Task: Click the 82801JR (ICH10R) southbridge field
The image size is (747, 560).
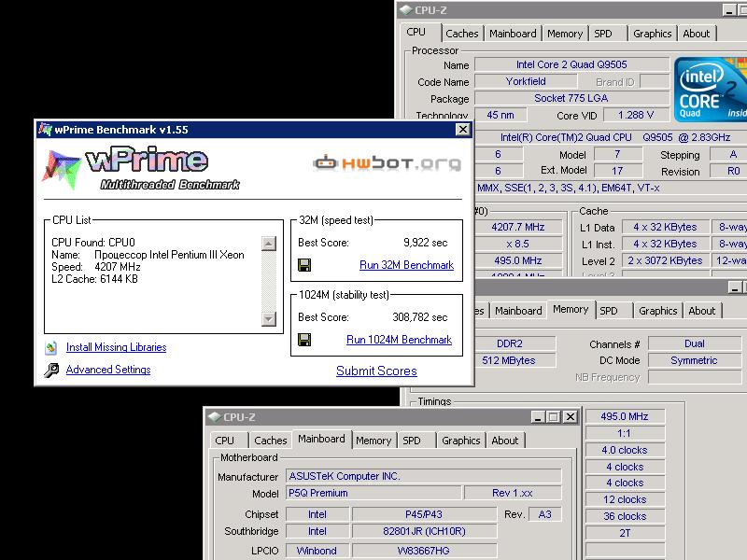Action: (424, 531)
